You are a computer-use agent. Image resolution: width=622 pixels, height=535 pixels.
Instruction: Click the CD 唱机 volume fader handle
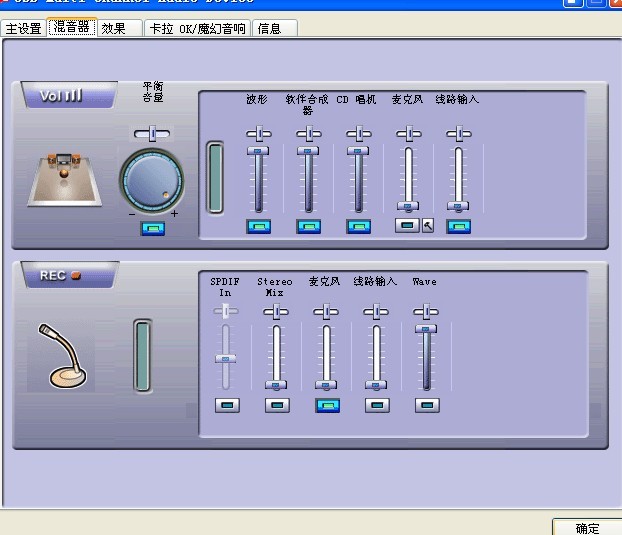(358, 151)
